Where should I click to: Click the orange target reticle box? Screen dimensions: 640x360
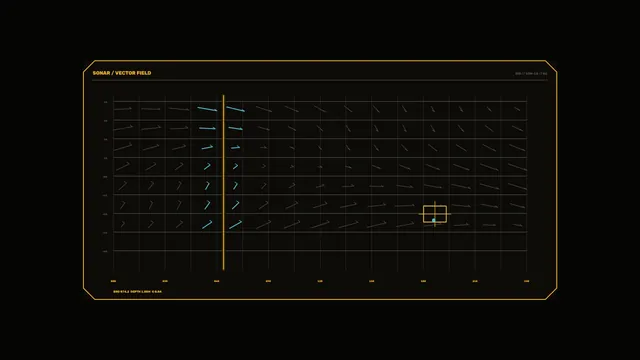435,214
